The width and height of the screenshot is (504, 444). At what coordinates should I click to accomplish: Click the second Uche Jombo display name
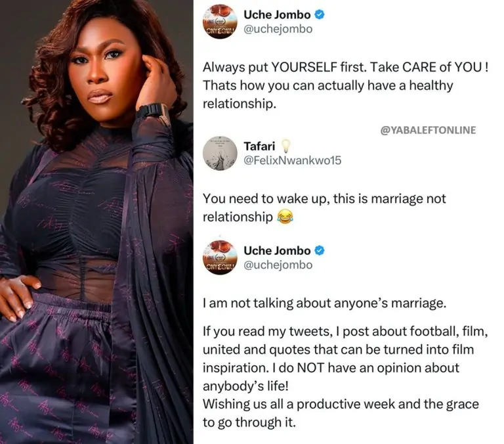277,250
